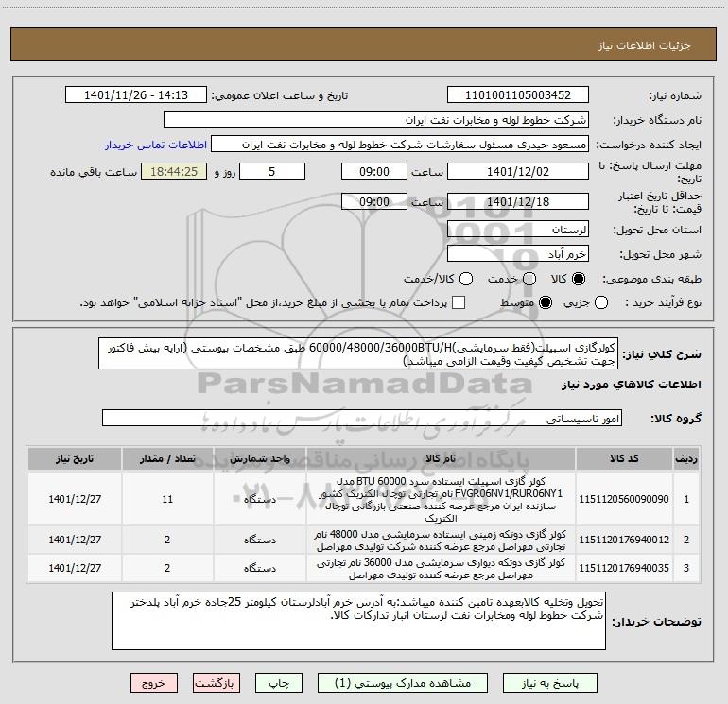This screenshot has height=704, width=728.
Task: Click the buyer notes text area
Action: (358, 621)
